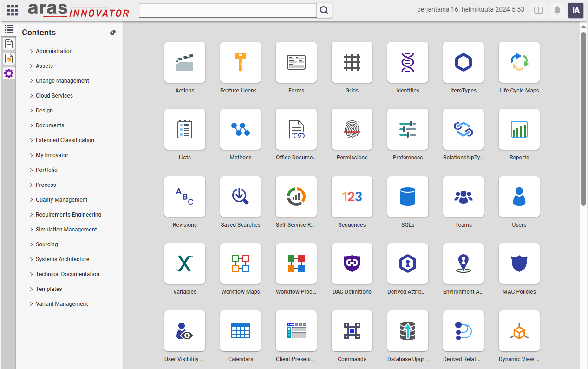Expand the Quality Management category
The width and height of the screenshot is (588, 369).
[32, 200]
